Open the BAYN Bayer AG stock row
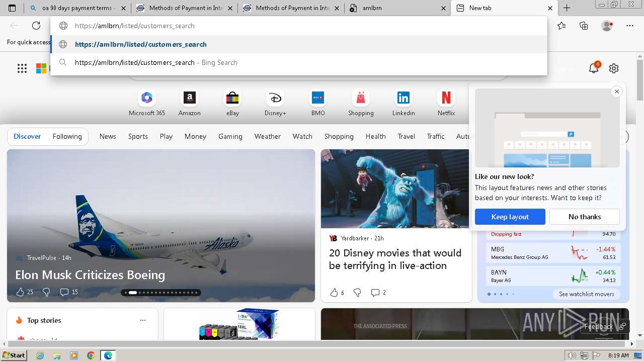The image size is (644, 362). point(553,276)
